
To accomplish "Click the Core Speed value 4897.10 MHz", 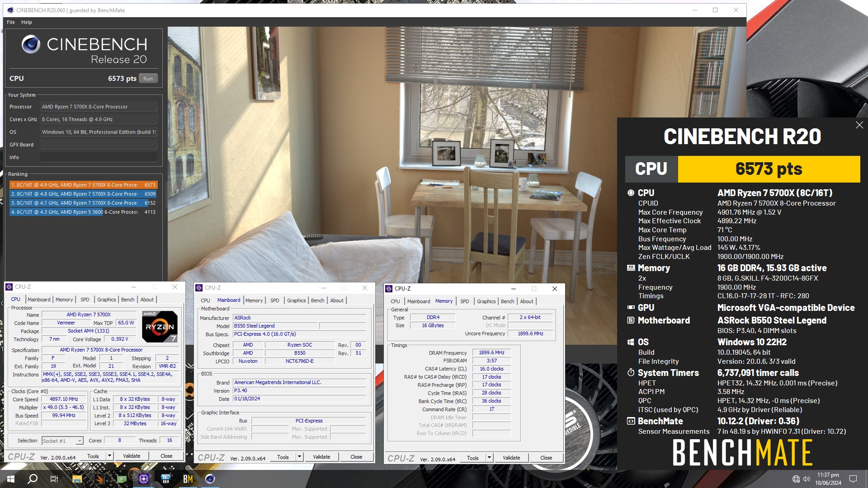I will tap(64, 399).
